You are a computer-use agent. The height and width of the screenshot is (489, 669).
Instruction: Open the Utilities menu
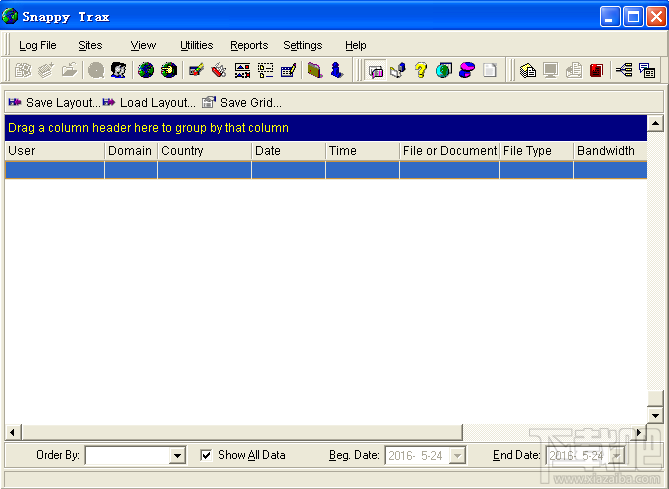point(196,45)
